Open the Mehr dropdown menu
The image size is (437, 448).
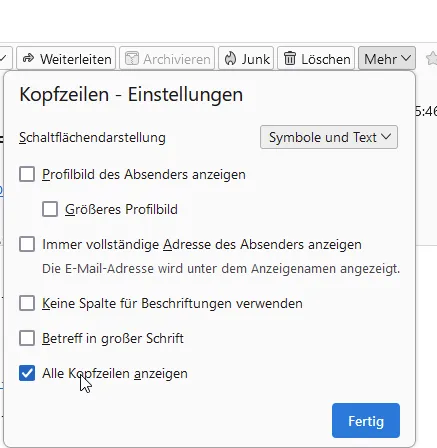pyautogui.click(x=387, y=59)
